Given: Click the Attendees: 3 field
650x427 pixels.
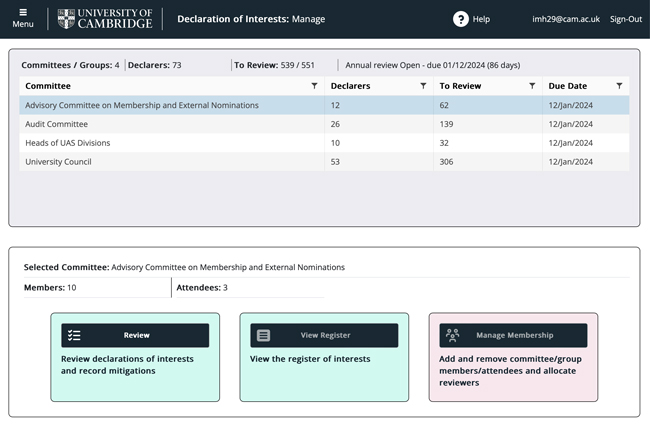Looking at the screenshot, I should tap(202, 288).
